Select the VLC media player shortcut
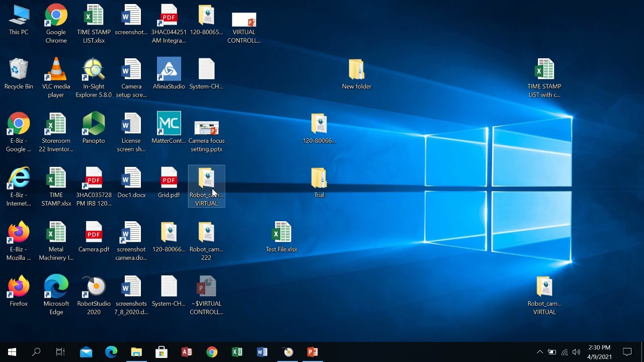 click(56, 78)
